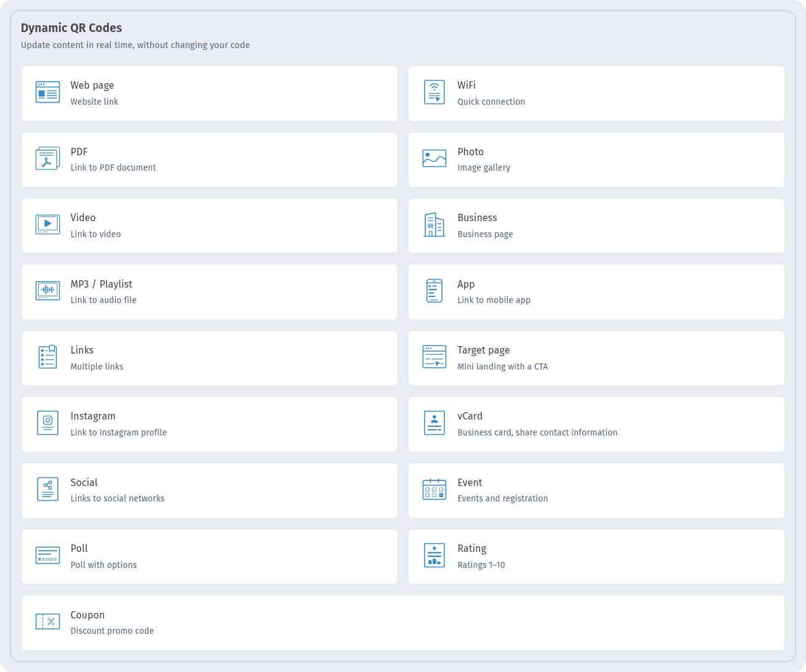The image size is (806, 672).
Task: Select the "Instagram" title text
Action: click(93, 416)
